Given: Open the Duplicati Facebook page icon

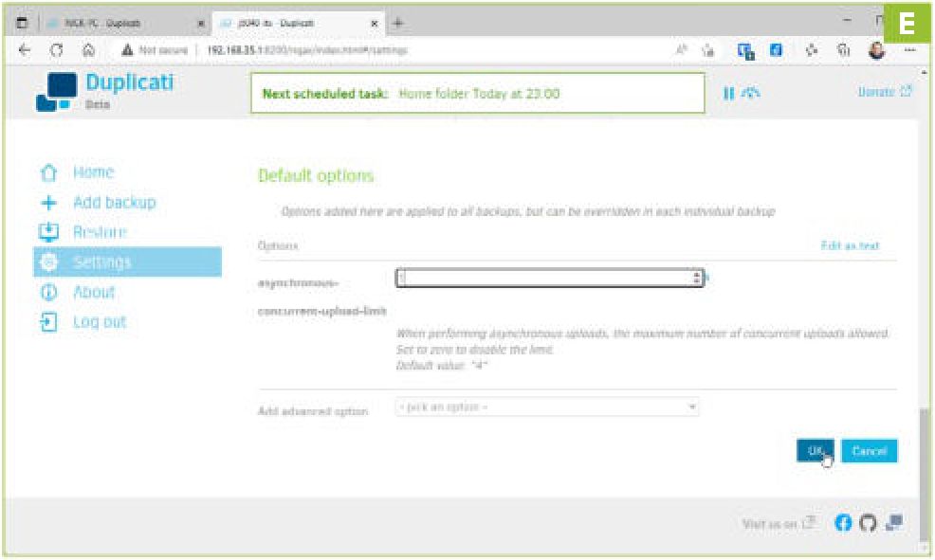Looking at the screenshot, I should 843,523.
